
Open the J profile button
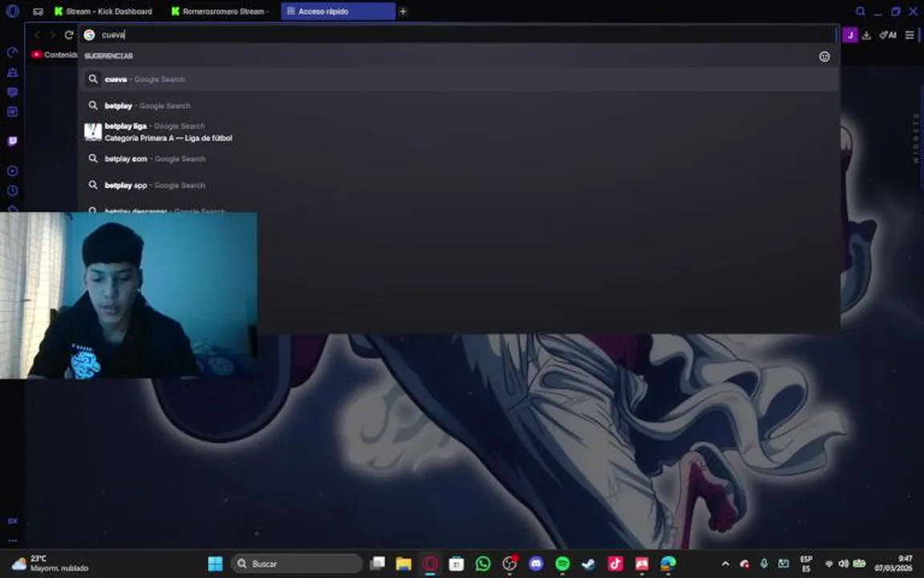[849, 35]
